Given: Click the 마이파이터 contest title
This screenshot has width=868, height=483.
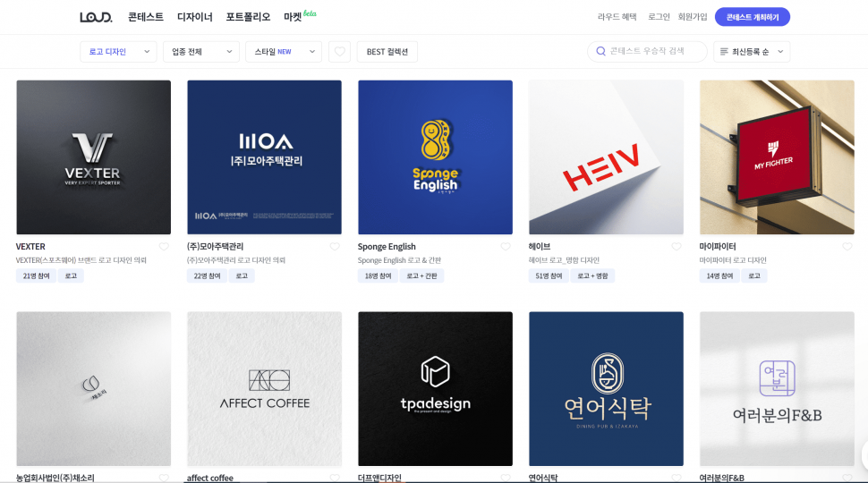Looking at the screenshot, I should 718,247.
